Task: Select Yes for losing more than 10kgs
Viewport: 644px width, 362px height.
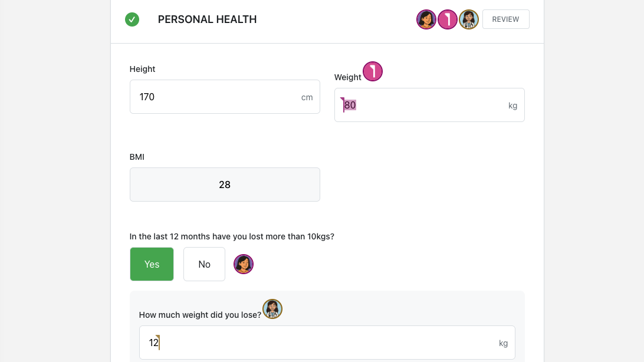Action: (x=152, y=264)
